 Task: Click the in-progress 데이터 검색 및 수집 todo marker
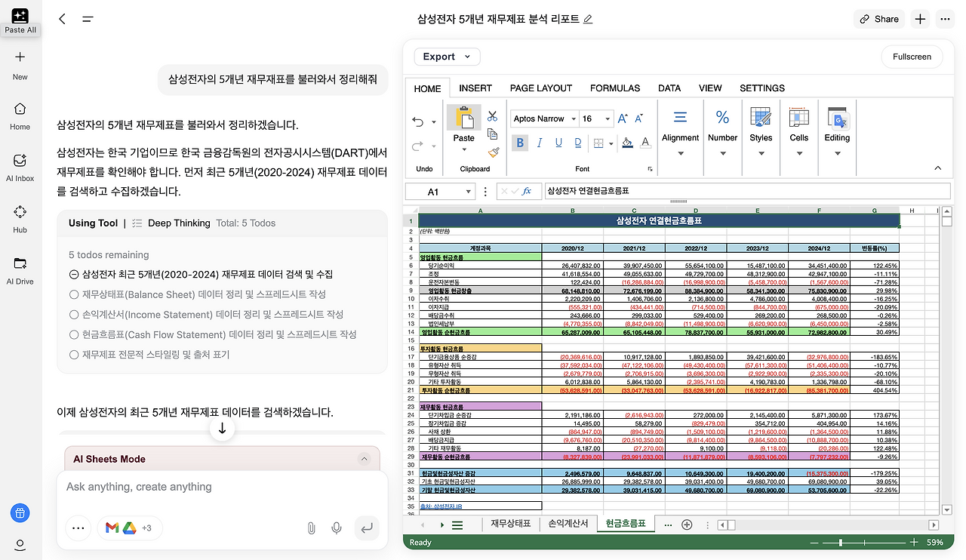[74, 275]
